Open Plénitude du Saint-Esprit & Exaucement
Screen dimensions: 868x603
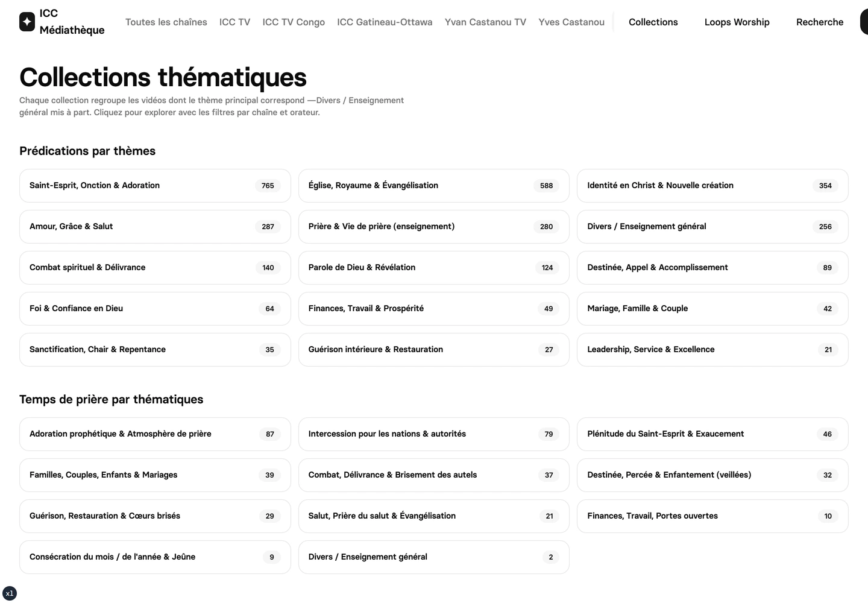[712, 434]
